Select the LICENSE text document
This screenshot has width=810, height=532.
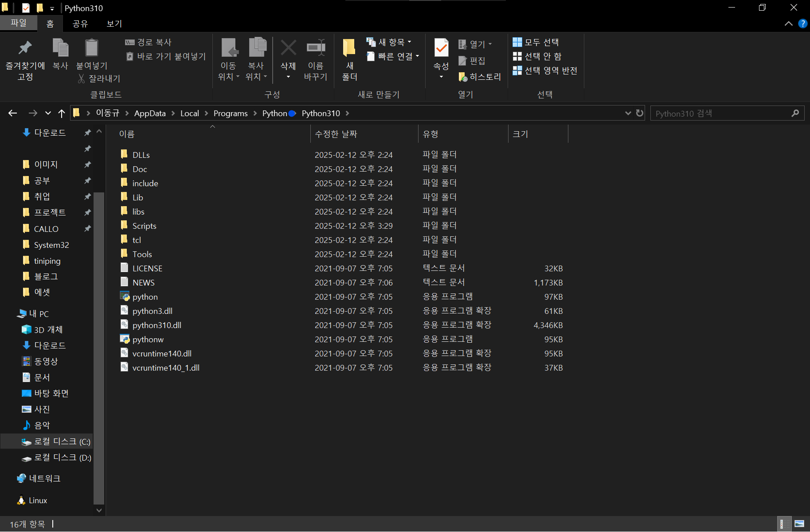[141, 268]
